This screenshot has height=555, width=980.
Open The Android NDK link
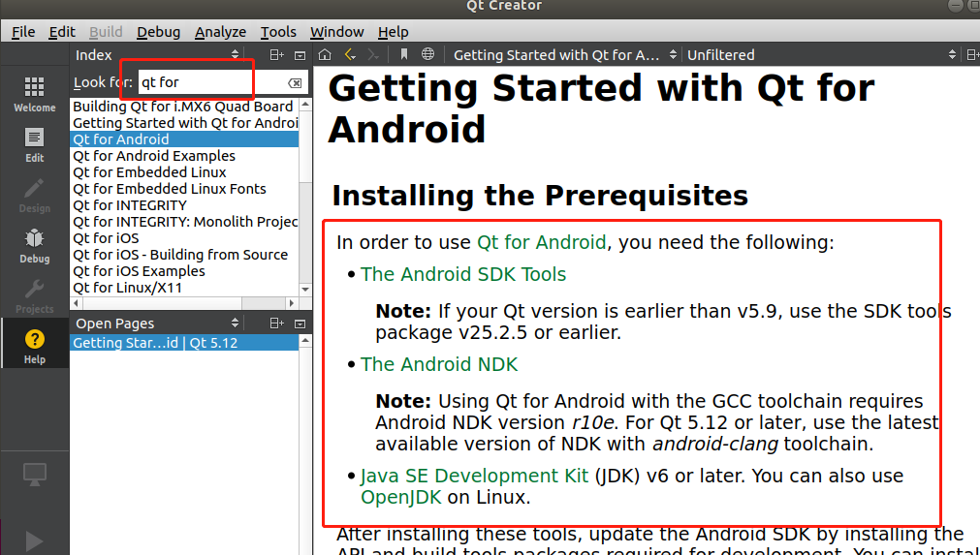(439, 364)
